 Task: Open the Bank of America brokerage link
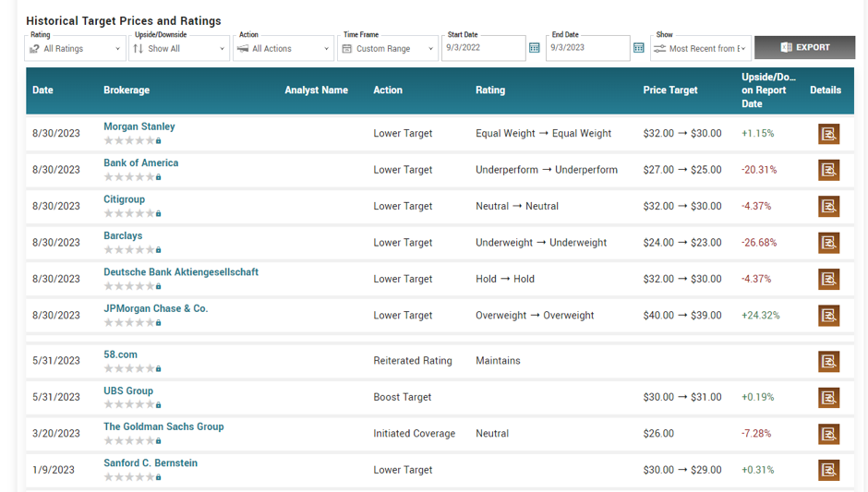click(140, 162)
